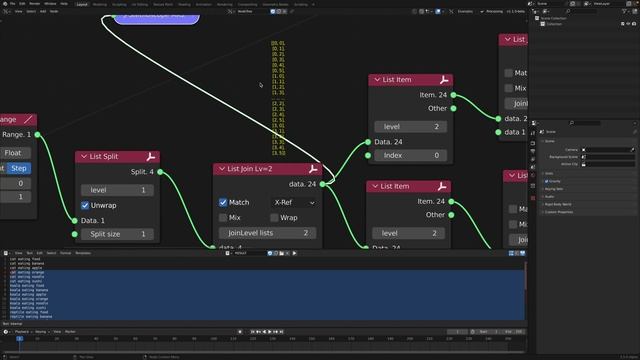Toggle the Gravity checkbox in Scene properties

coord(547,181)
